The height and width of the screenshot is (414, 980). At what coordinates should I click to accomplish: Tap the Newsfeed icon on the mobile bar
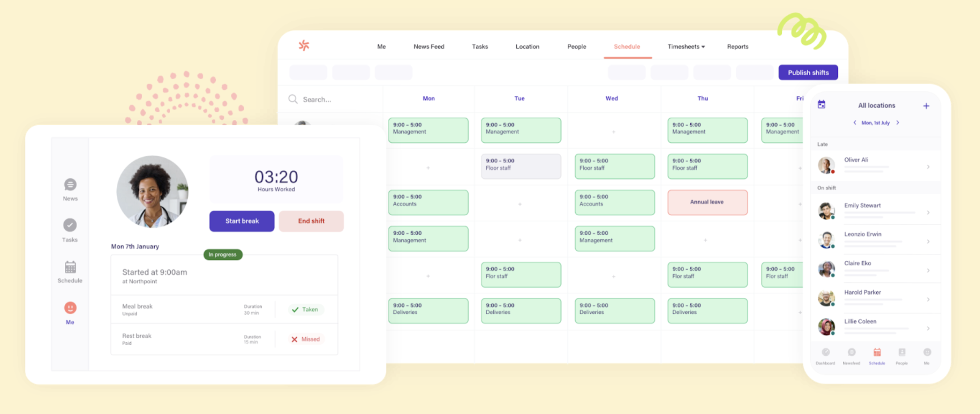[851, 354]
